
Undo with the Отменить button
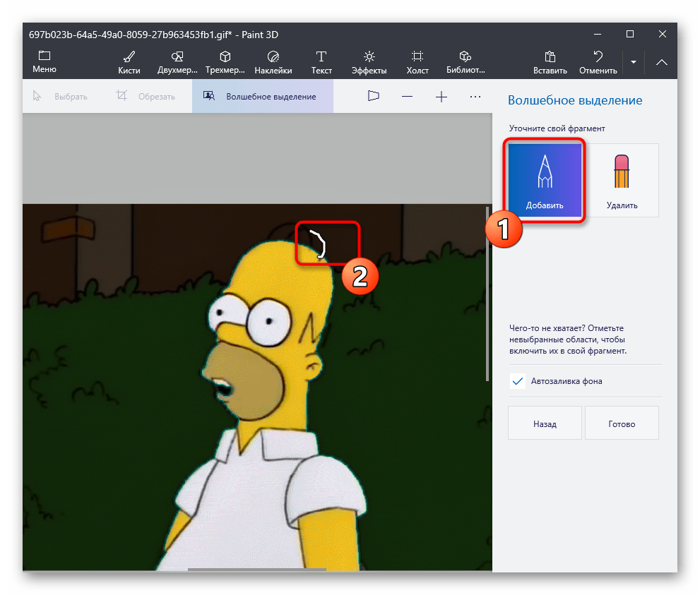598,61
